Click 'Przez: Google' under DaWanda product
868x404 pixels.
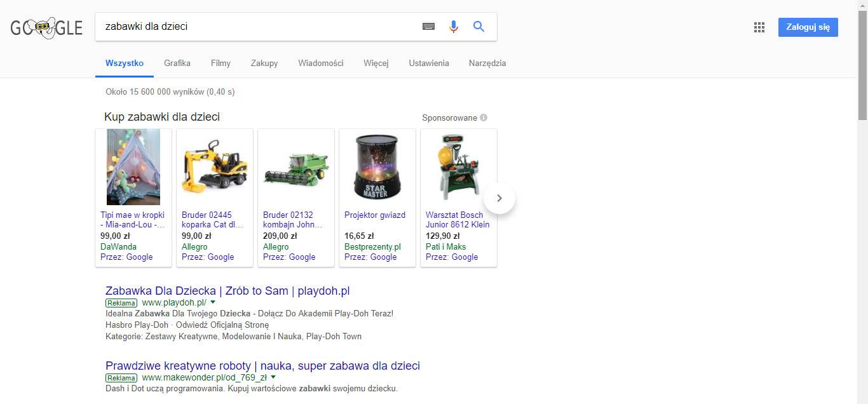[126, 257]
